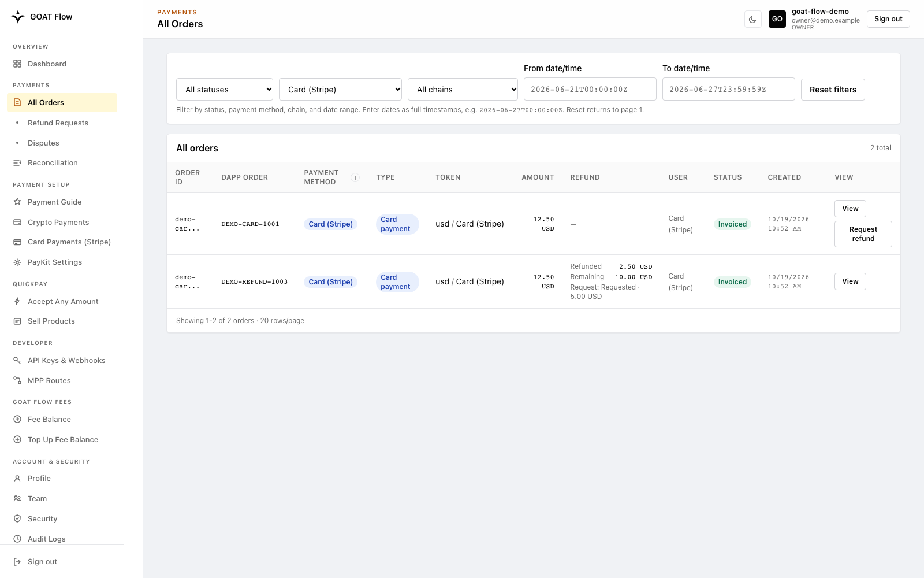Click the Dashboard grid icon

click(x=17, y=64)
